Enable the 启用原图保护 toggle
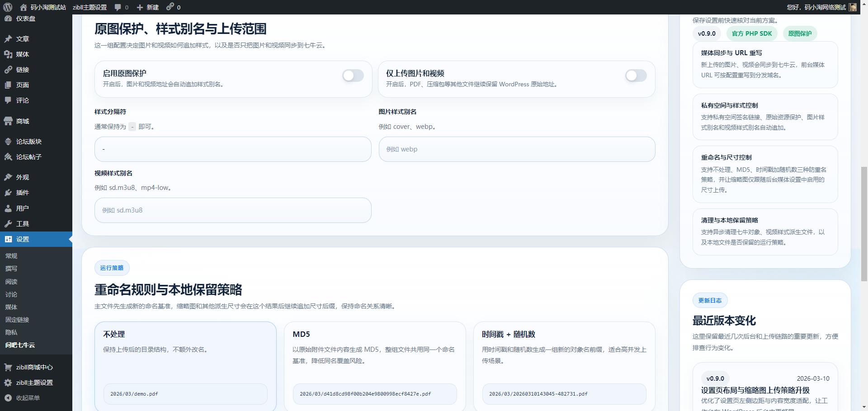Viewport: 868px width, 411px height. point(353,76)
